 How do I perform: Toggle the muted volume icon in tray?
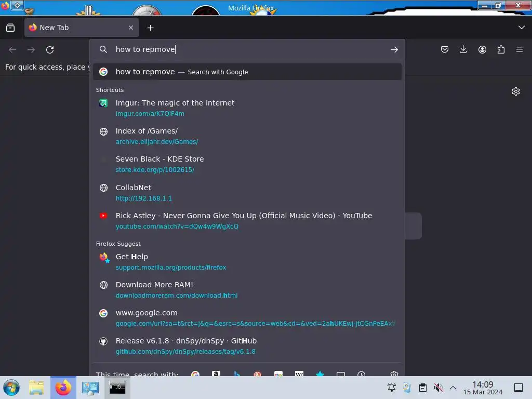438,388
